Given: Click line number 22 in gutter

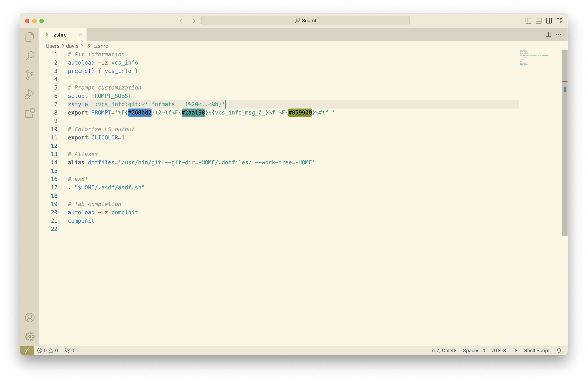Looking at the screenshot, I should (x=54, y=229).
